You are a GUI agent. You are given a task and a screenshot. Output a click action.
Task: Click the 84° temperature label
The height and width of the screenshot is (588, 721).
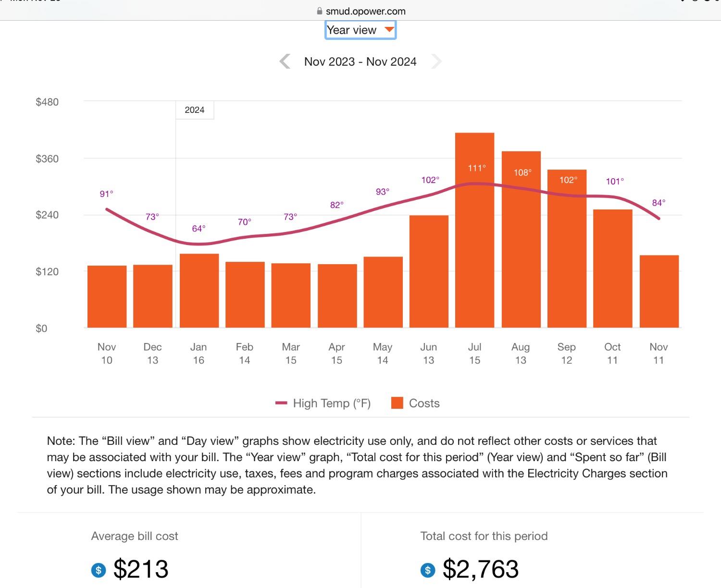(x=659, y=203)
